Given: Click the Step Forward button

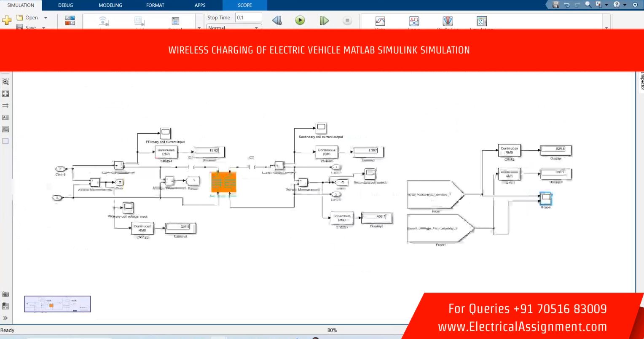Looking at the screenshot, I should 324,21.
